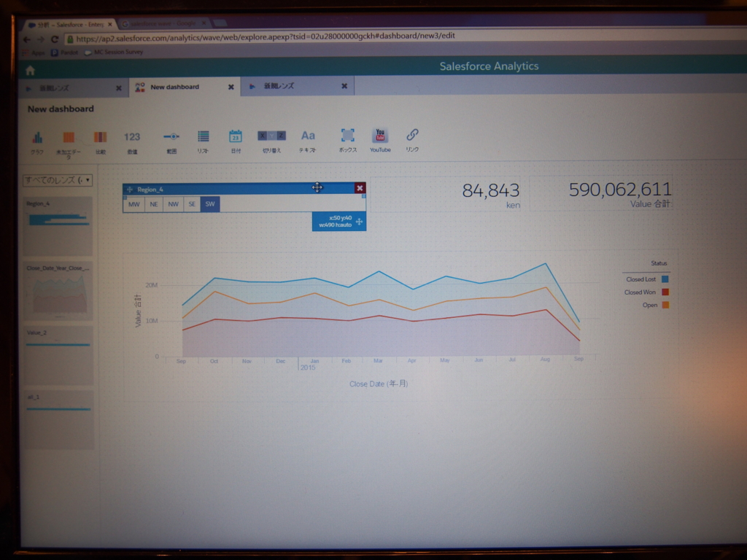
Task: Add a chart widget with グラフ icon
Action: click(37, 142)
